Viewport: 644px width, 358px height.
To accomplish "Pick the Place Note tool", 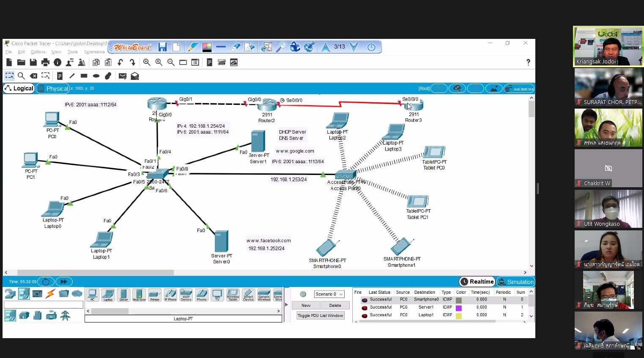I will click(x=60, y=76).
